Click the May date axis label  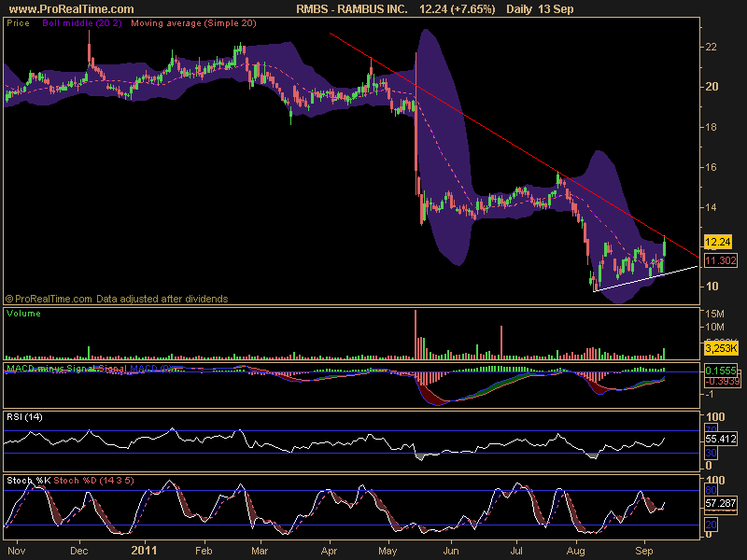pyautogui.click(x=388, y=551)
